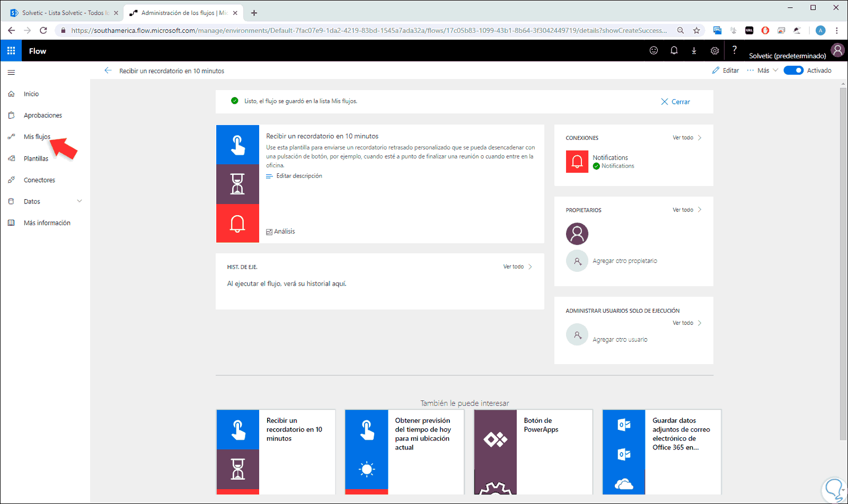Screen dimensions: 848x504
Task: Open the app launcher waffle icon
Action: point(11,51)
